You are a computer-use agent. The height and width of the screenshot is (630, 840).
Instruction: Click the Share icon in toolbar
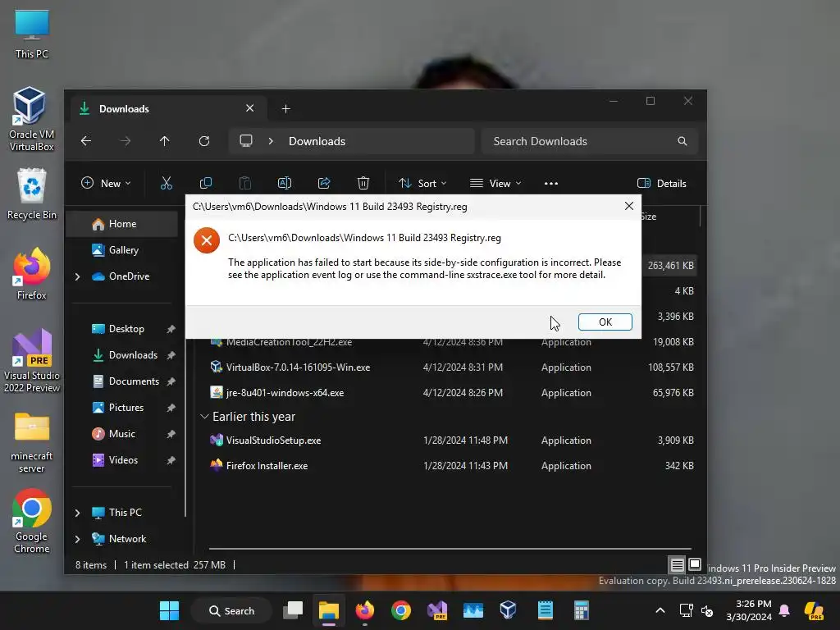click(x=324, y=183)
